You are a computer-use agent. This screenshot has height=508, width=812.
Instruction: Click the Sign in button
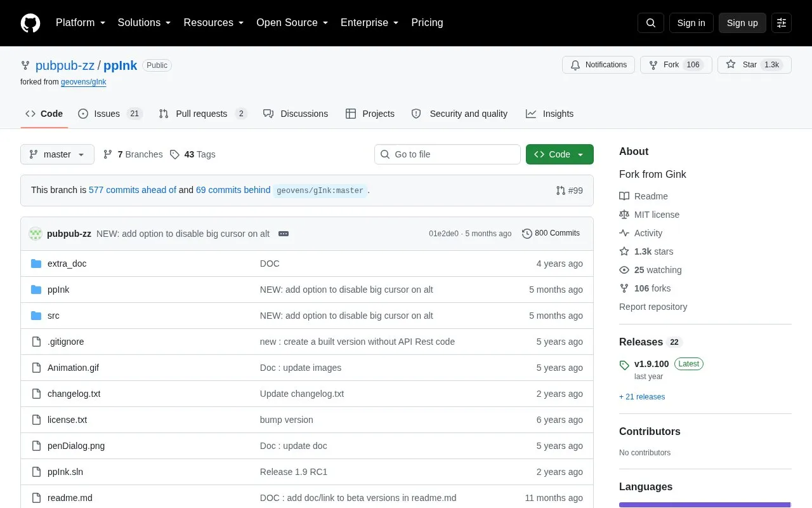coord(691,23)
